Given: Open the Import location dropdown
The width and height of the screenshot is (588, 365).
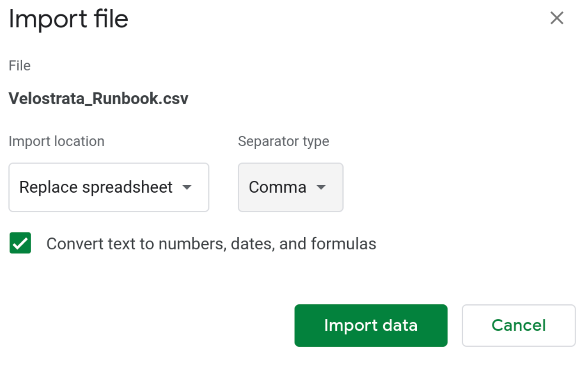Looking at the screenshot, I should click(109, 187).
